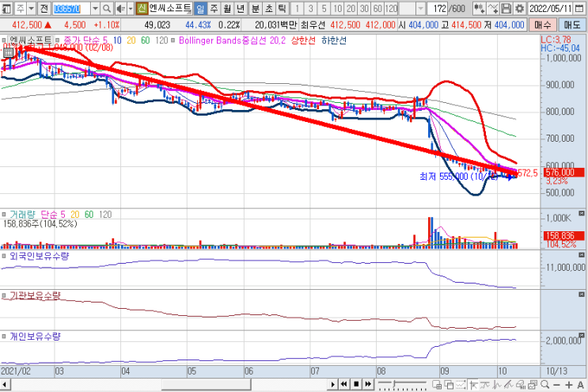Open chart settings gear icon

point(519,8)
